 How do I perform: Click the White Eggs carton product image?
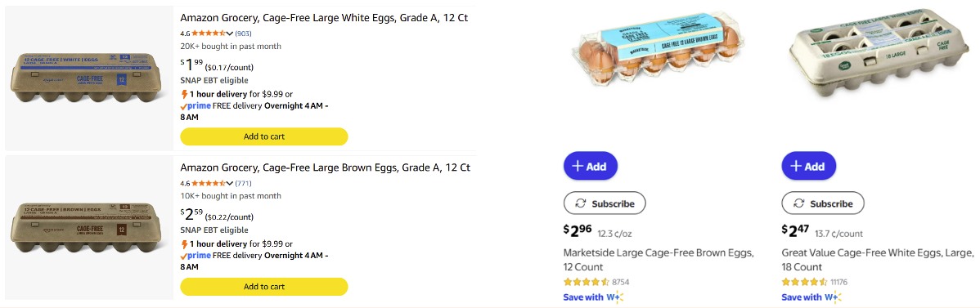88,79
